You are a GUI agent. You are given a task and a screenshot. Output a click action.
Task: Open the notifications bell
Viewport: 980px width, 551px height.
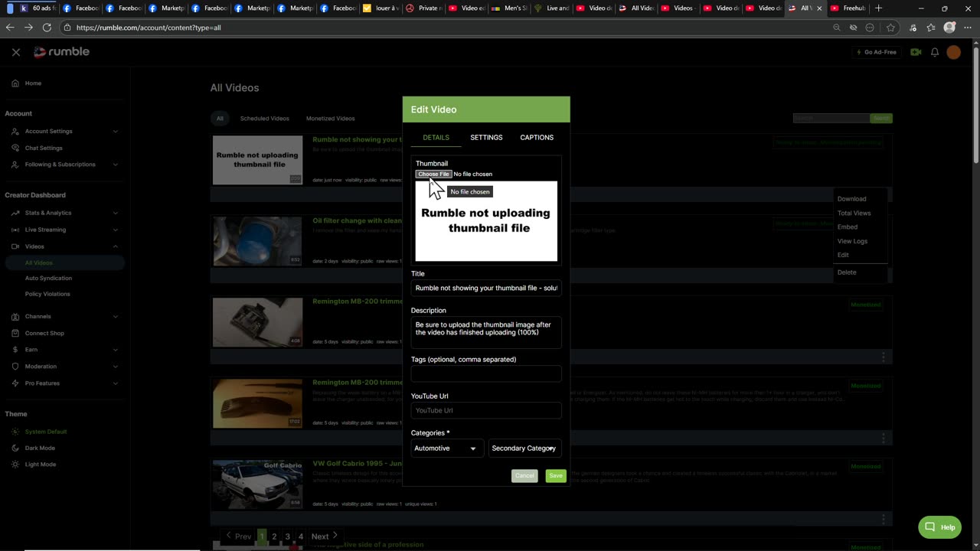click(935, 52)
